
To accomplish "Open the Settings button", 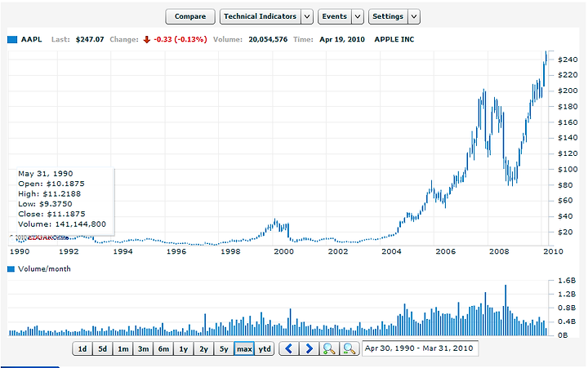I will pos(388,16).
